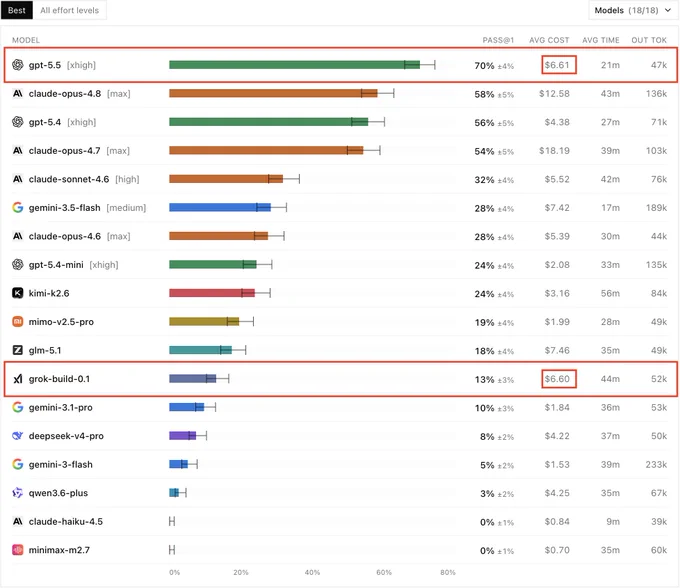Select the mimo-v2.5-pro model name
Image resolution: width=680 pixels, height=588 pixels.
(61, 322)
